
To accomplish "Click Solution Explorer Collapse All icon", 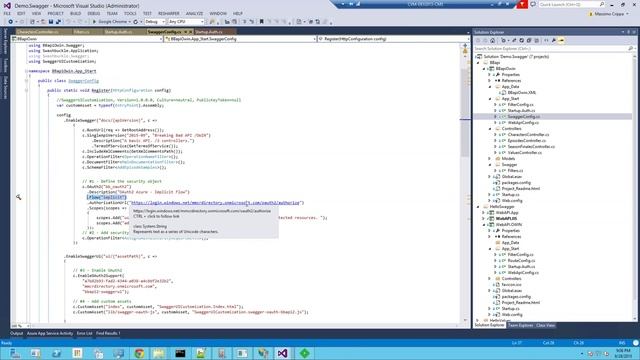I will [529, 40].
